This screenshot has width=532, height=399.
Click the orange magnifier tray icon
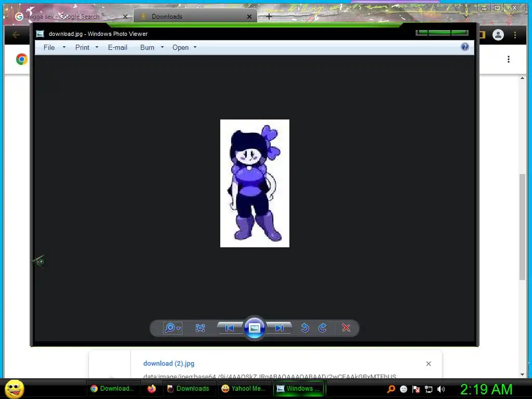coord(391,389)
